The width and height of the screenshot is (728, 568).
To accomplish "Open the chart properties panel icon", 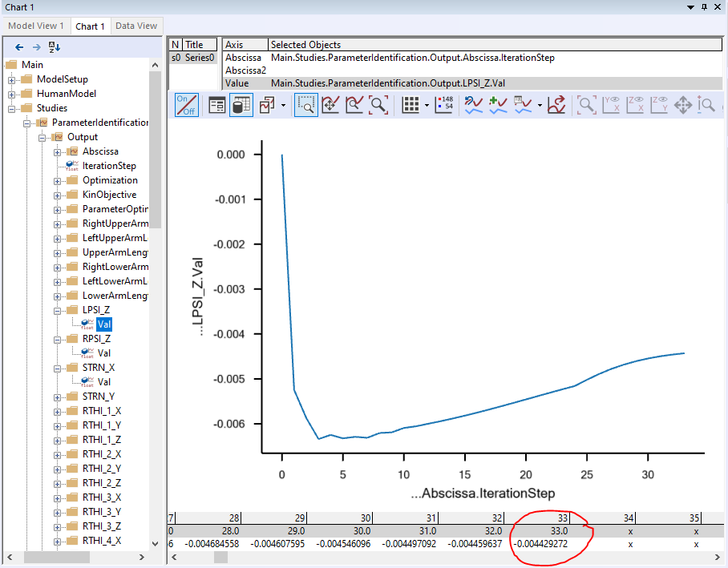I will 216,105.
